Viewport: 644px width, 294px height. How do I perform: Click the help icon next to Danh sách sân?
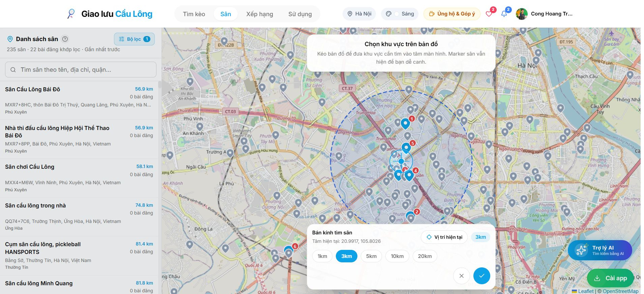[65, 39]
